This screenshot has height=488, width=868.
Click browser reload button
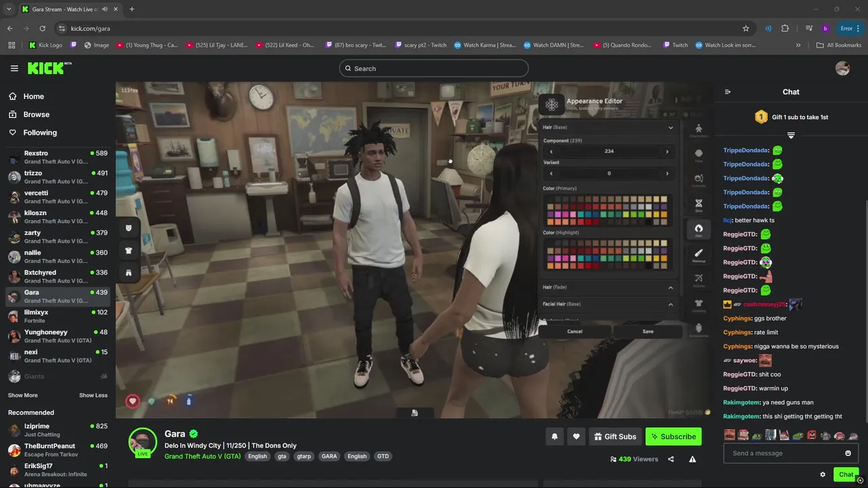tap(43, 28)
